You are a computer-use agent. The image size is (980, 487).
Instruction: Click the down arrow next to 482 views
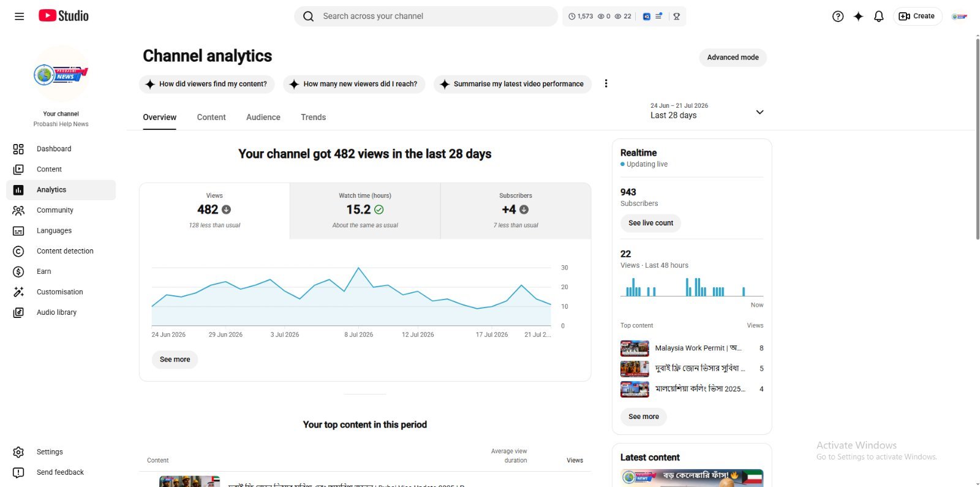(x=227, y=210)
